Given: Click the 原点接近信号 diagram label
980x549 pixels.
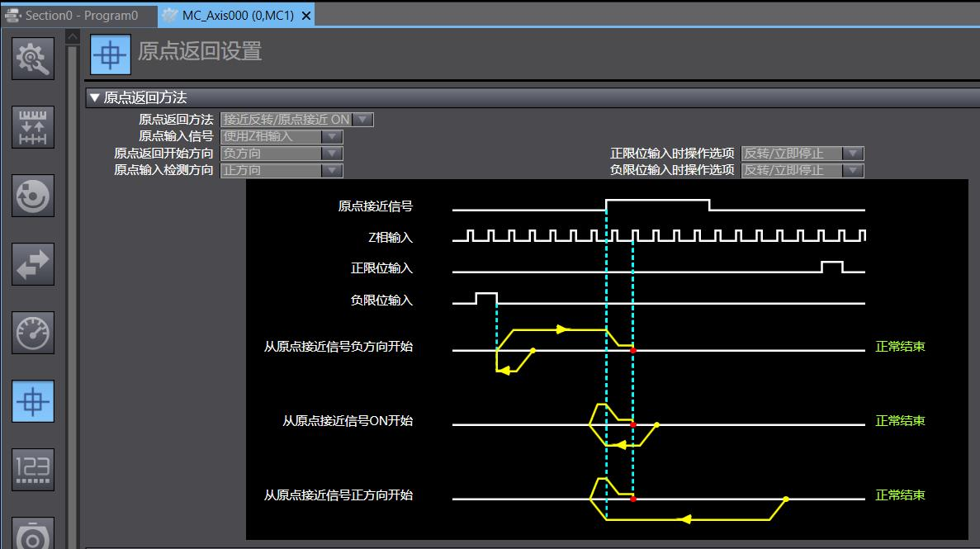Looking at the screenshot, I should [x=376, y=206].
